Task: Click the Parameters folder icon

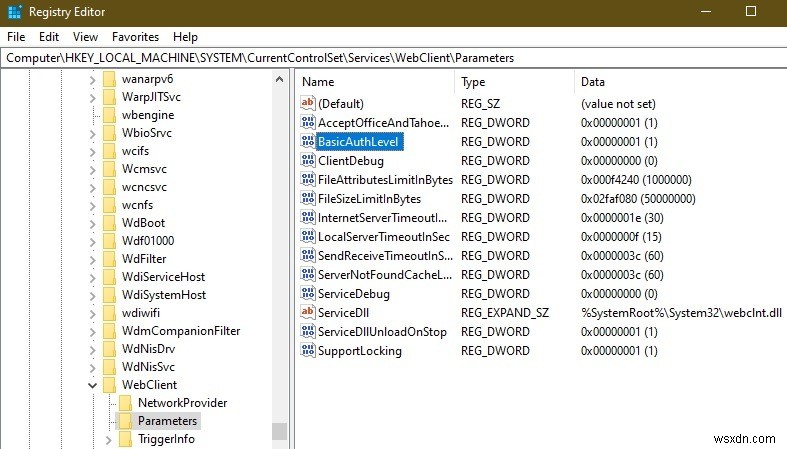Action: (x=125, y=421)
